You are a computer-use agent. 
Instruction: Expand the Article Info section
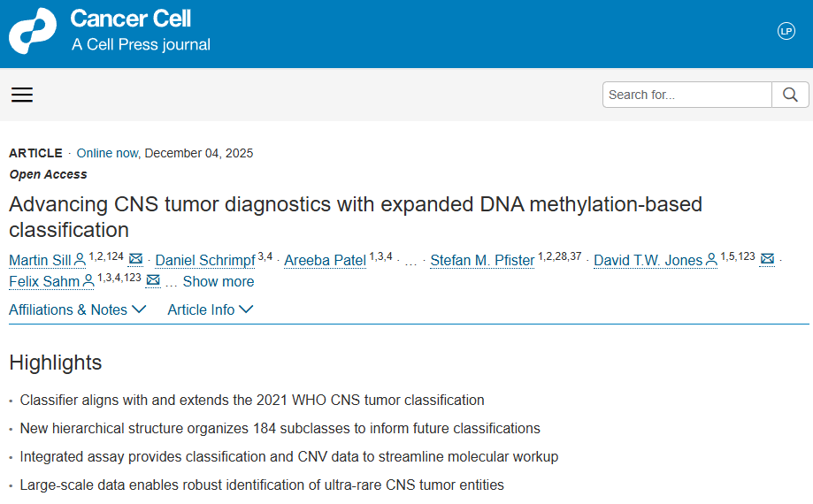pos(210,309)
